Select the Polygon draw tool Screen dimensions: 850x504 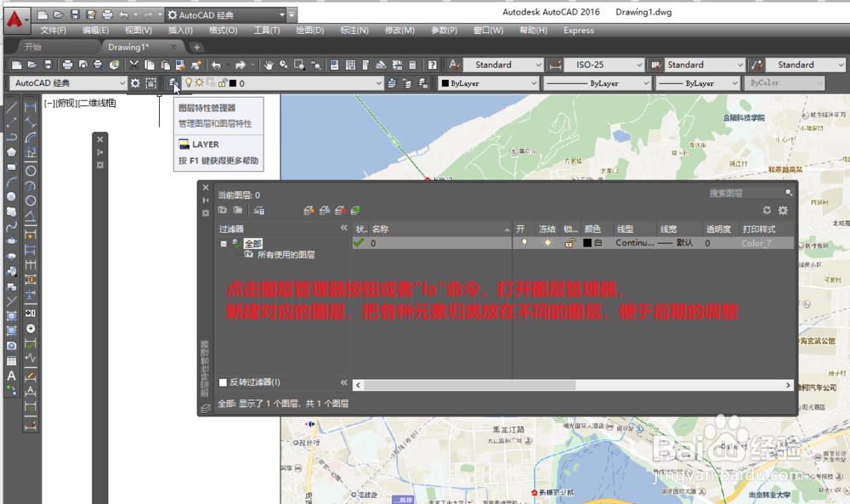(11, 152)
